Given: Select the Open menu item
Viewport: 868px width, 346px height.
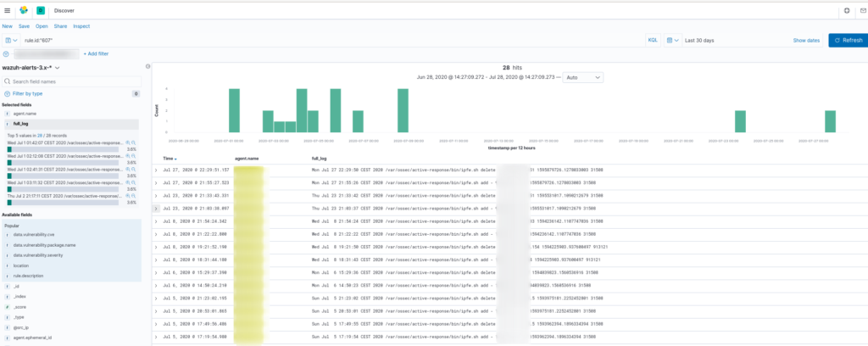Looking at the screenshot, I should tap(42, 26).
